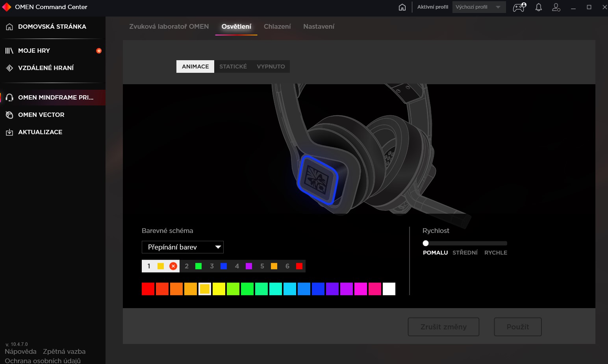Click the download icon beside AKTUALIZACE
Screen dimensions: 608x364
9,132
